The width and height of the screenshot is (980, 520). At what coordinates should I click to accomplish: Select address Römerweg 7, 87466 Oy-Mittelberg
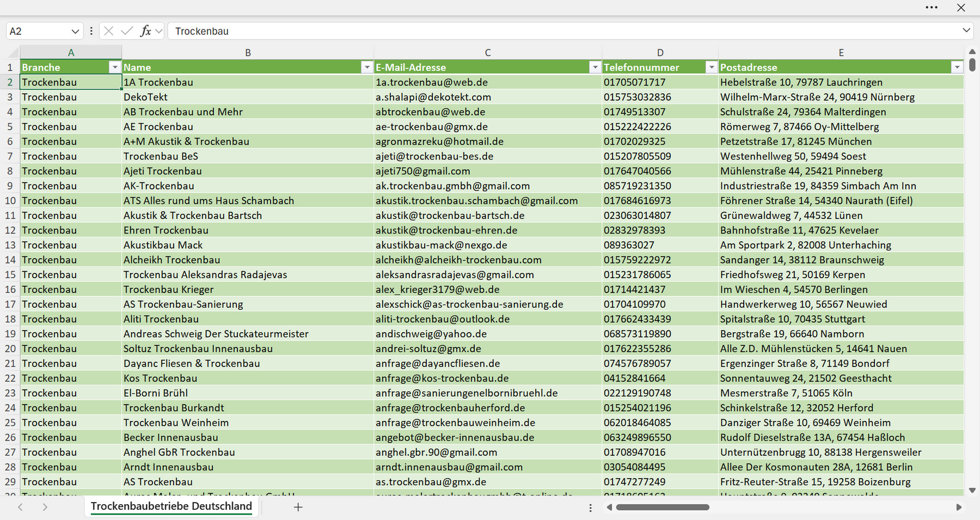[x=841, y=126]
